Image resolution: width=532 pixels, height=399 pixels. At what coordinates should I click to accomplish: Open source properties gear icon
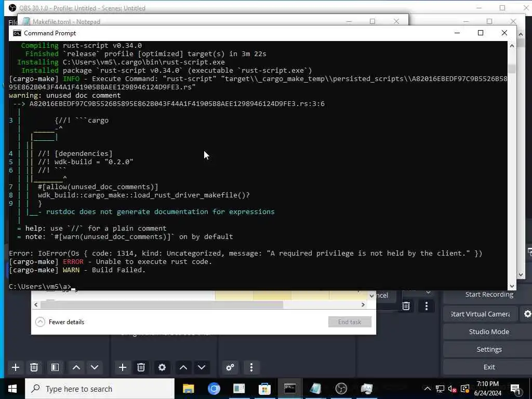162,367
